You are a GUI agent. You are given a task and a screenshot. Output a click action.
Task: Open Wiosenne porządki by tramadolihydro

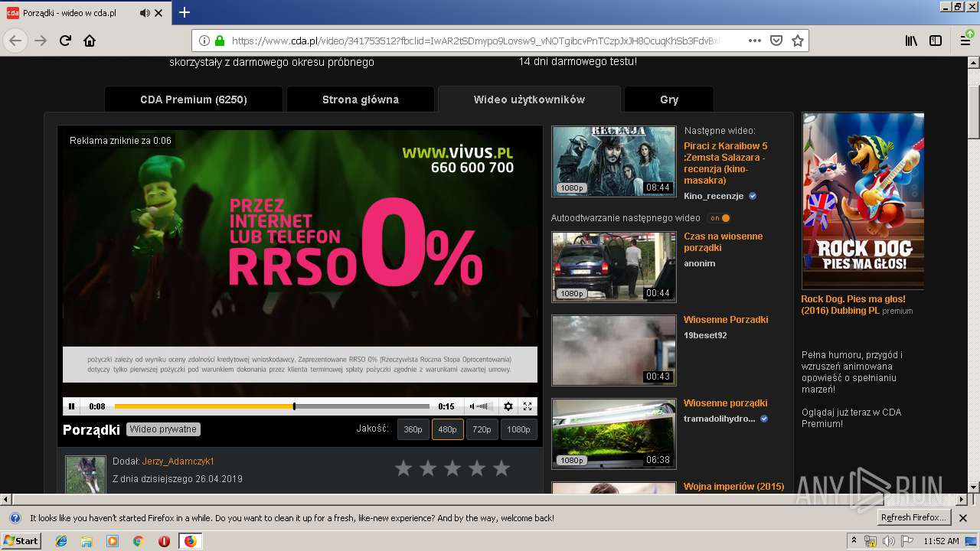[725, 403]
